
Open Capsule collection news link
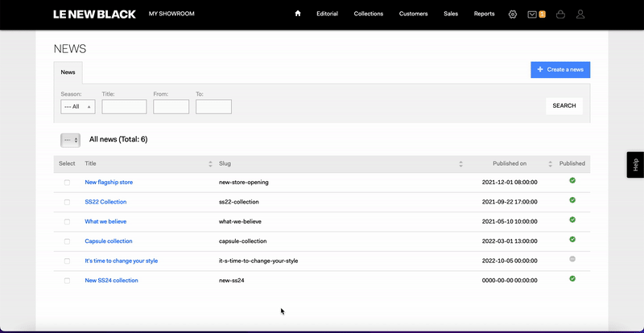[109, 241]
